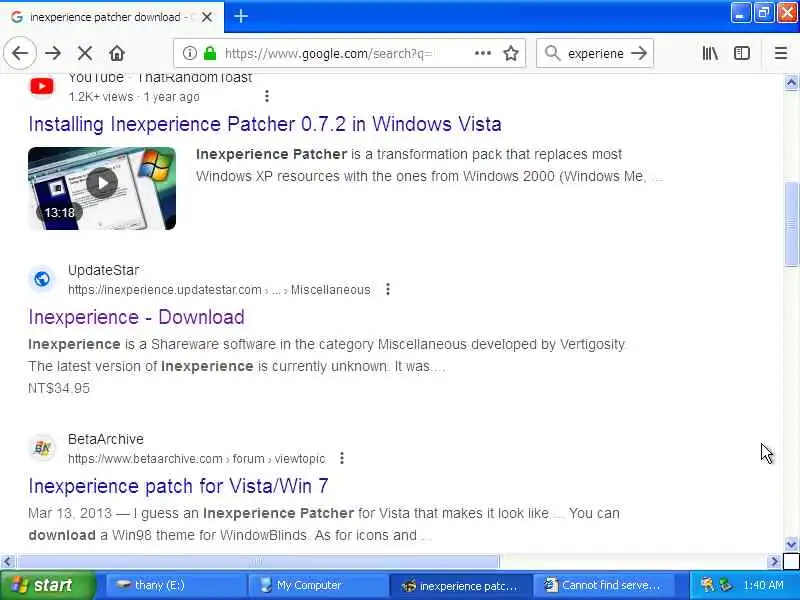This screenshot has width=800, height=600.
Task: Click the YouTube site icon
Action: click(x=42, y=86)
